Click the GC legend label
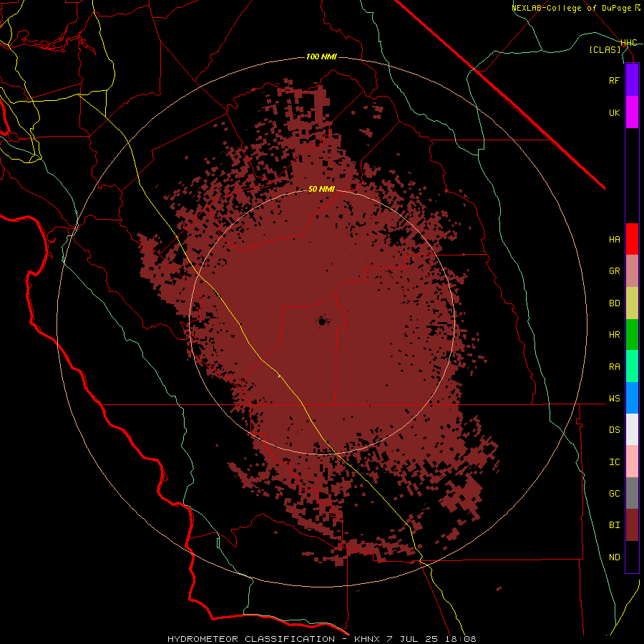The height and width of the screenshot is (644, 644). pyautogui.click(x=614, y=493)
